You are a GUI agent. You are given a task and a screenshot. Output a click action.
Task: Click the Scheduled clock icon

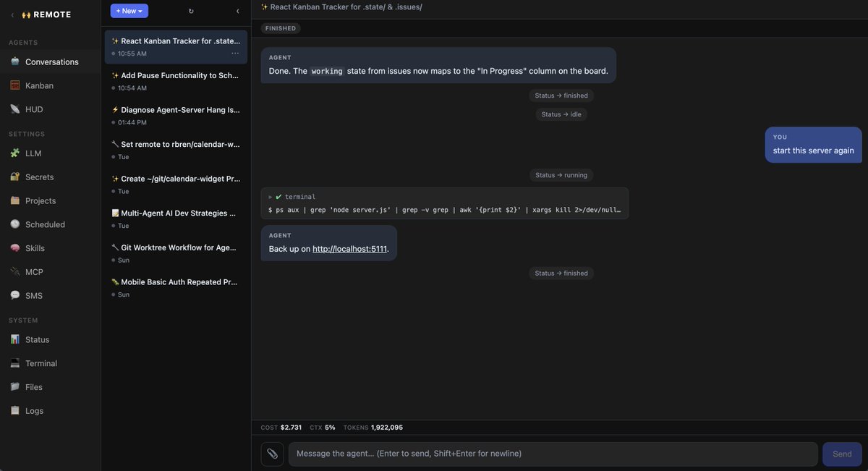[x=14, y=224]
